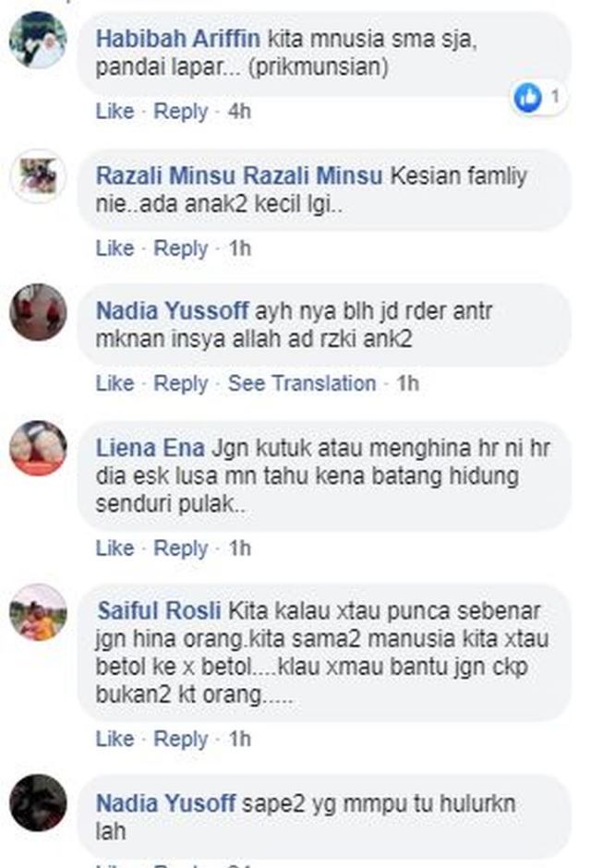
Task: Like Habibah Ariffin's comment
Action: (x=115, y=111)
